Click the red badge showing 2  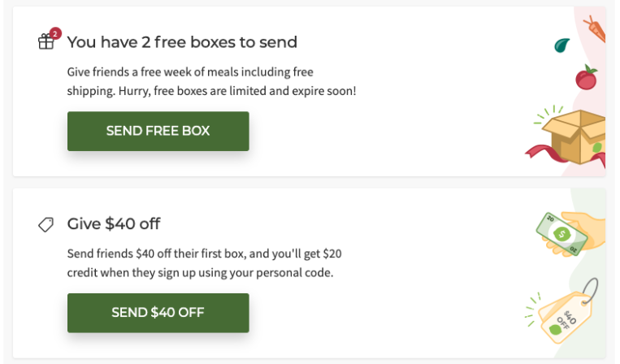pyautogui.click(x=55, y=33)
